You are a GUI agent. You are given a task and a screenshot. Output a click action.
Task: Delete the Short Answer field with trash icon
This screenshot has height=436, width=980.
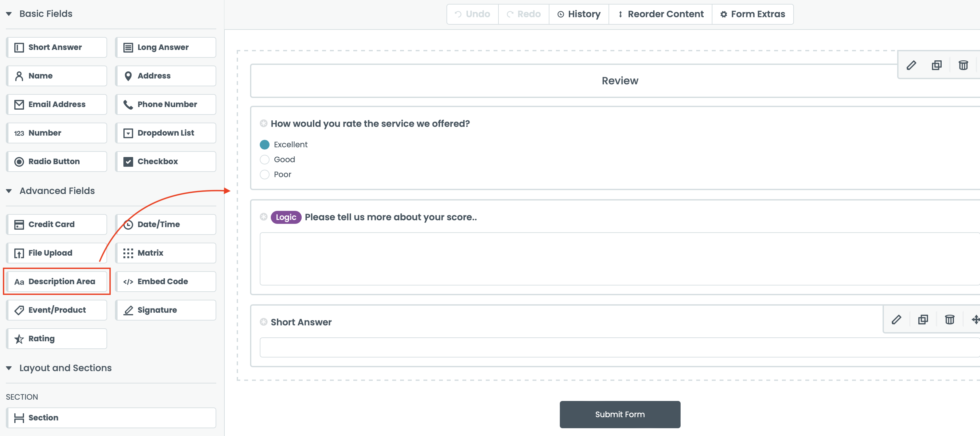(x=949, y=320)
